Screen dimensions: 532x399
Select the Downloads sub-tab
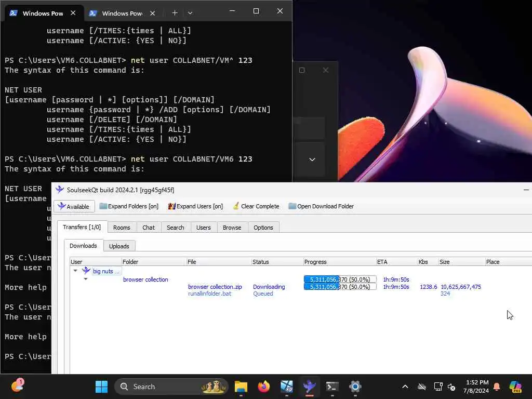coord(83,246)
